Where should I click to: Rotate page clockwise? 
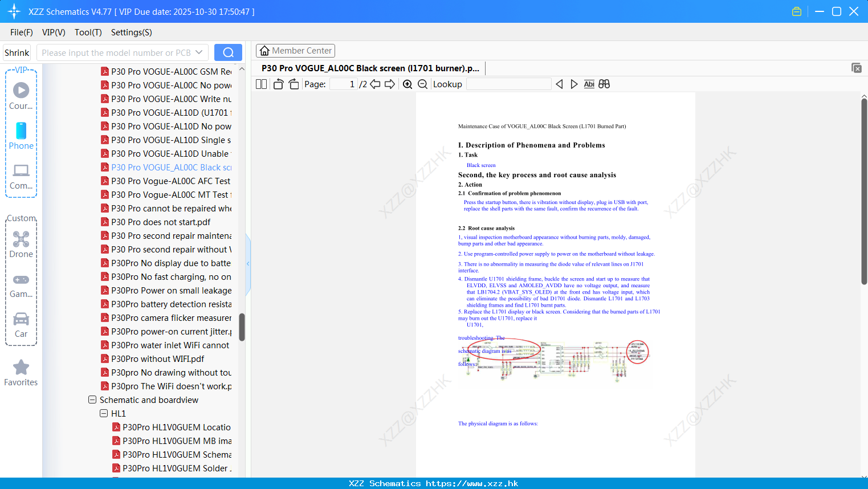coord(294,84)
